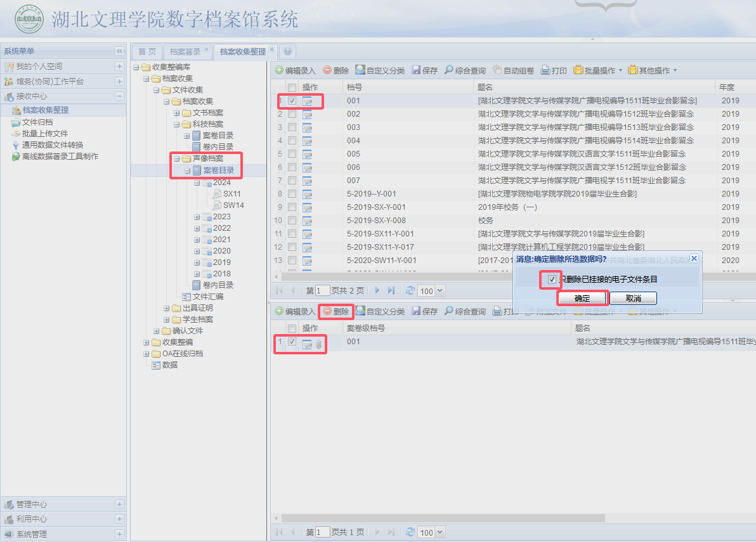Expand the 2021 tree node
The height and width of the screenshot is (542, 756).
197,240
